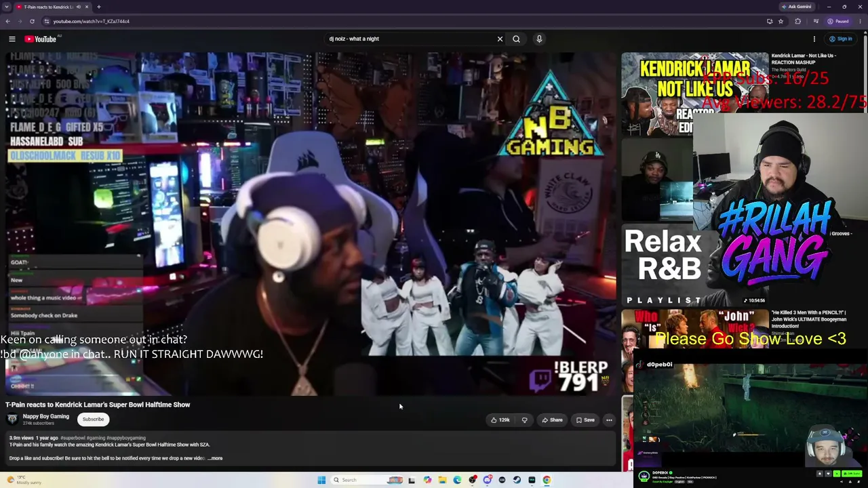The image size is (868, 488).
Task: Open YouTube settings three-dot menu
Action: pyautogui.click(x=814, y=39)
